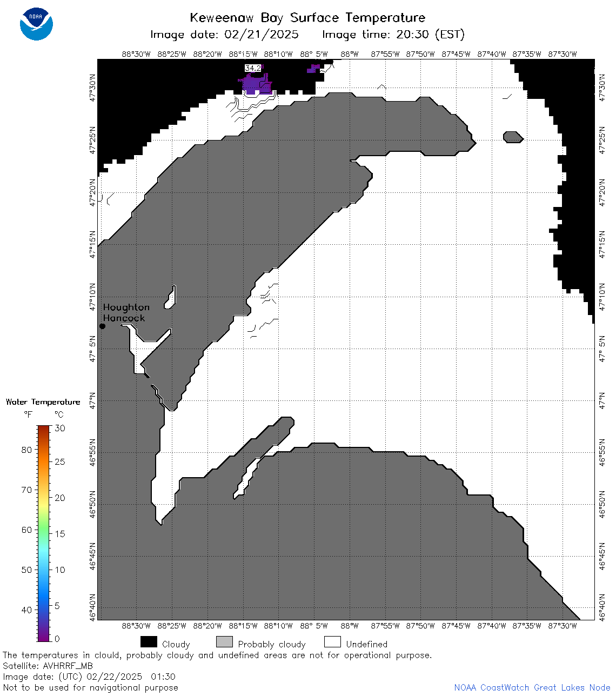
Task: Click the 0 Celsius tick label
Action: tap(58, 639)
